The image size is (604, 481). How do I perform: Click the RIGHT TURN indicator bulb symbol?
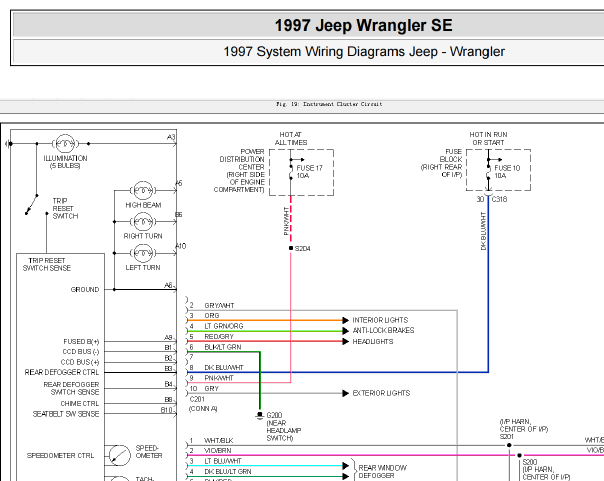pos(143,221)
